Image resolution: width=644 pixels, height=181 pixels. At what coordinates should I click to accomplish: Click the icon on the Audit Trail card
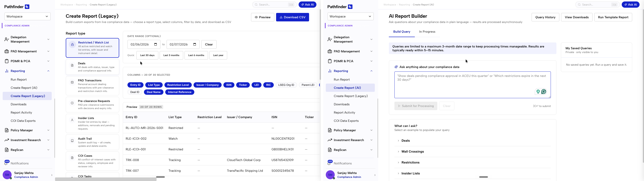click(72, 141)
